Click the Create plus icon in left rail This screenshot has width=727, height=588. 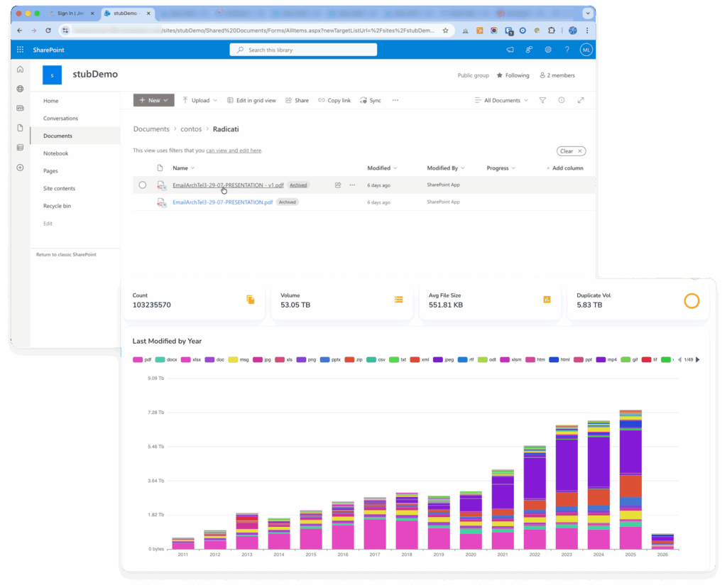tap(20, 168)
